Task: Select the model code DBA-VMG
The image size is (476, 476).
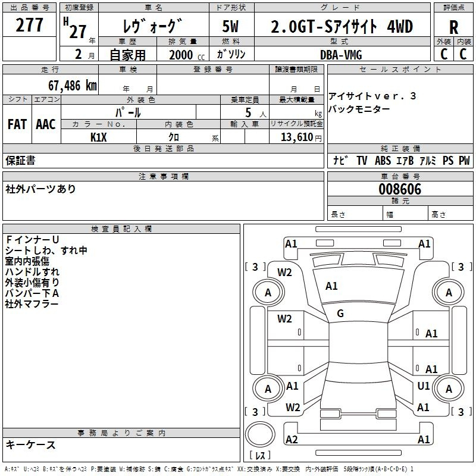Action: [x=341, y=55]
